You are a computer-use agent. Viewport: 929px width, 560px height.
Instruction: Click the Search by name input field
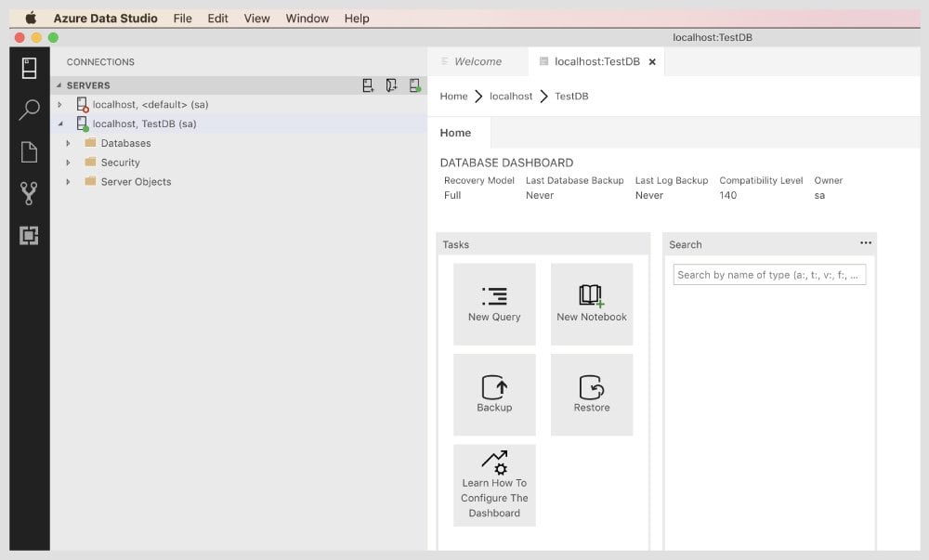(769, 275)
